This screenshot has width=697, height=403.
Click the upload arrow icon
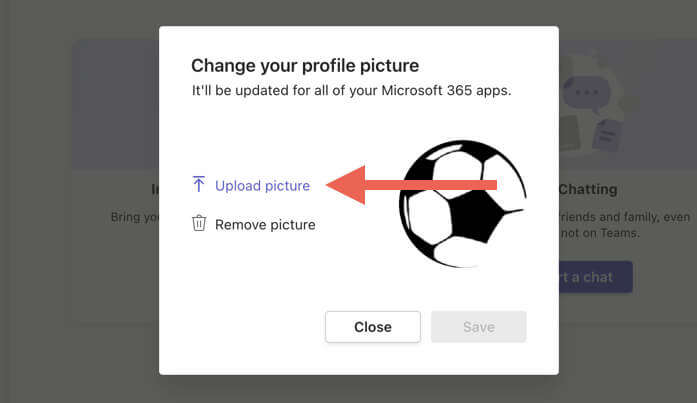[199, 185]
